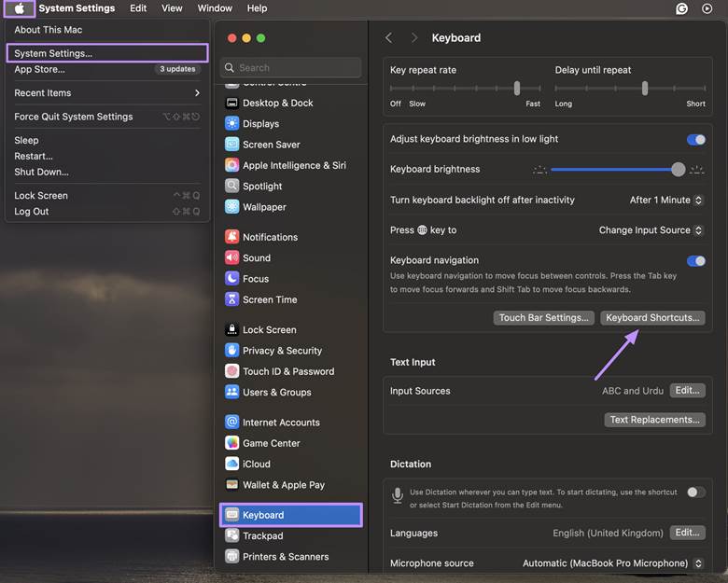Open the System Settings app menu
Viewport: 728px width, 583px height.
point(77,8)
